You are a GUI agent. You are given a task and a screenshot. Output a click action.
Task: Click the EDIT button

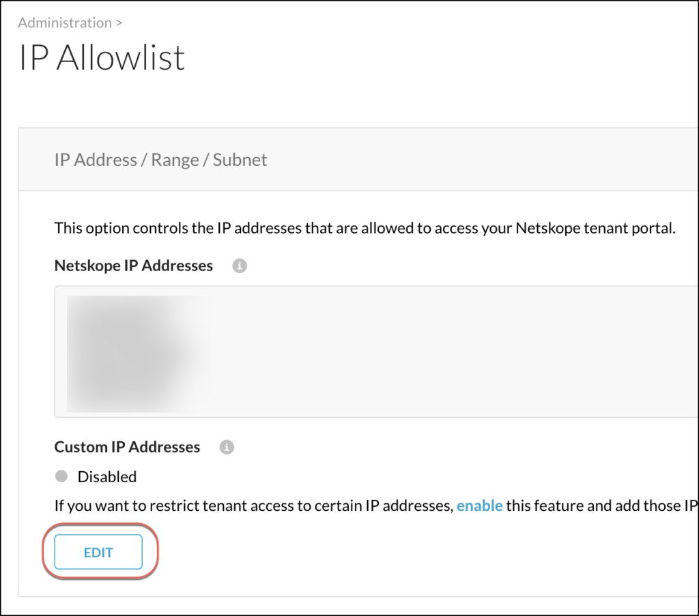pos(98,552)
